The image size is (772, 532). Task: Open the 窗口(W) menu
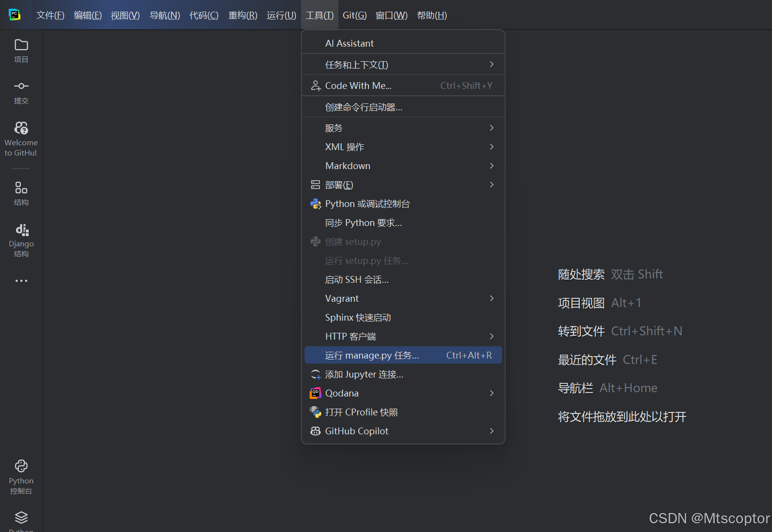[x=391, y=15]
